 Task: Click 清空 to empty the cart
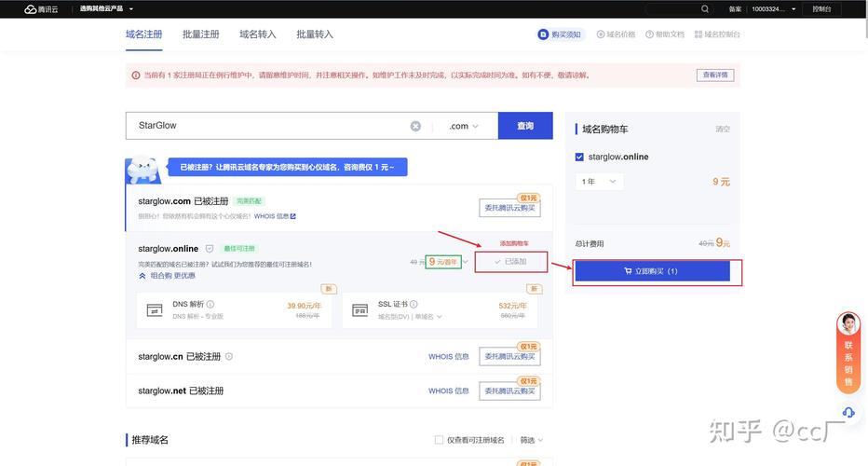point(723,130)
